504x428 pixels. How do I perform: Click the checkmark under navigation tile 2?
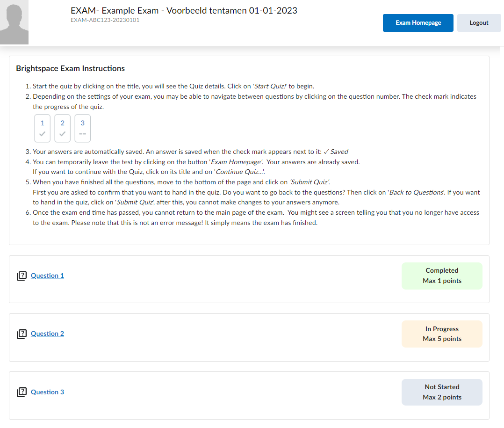62,135
